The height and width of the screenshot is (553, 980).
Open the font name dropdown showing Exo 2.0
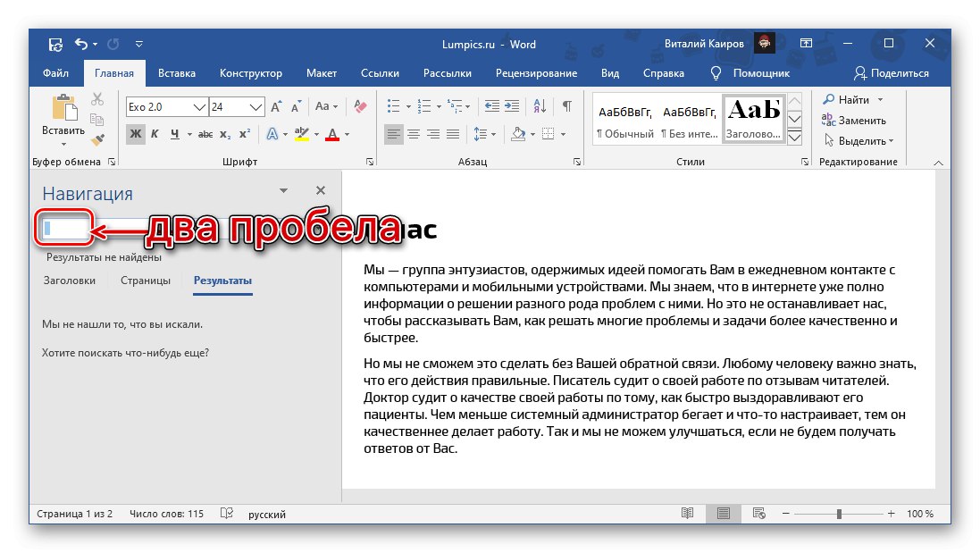(200, 107)
